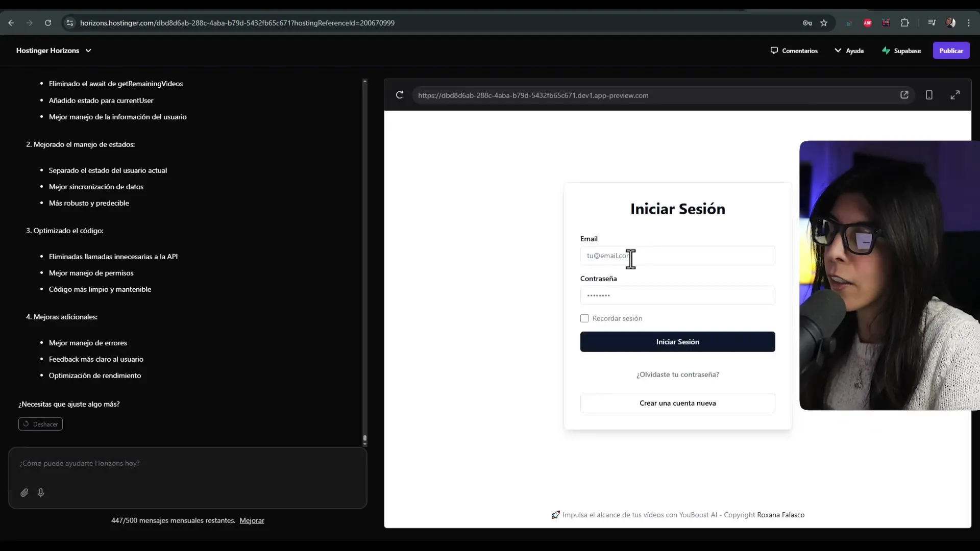Open the ABP extension icon
This screenshot has width=980, height=551.
(x=868, y=23)
